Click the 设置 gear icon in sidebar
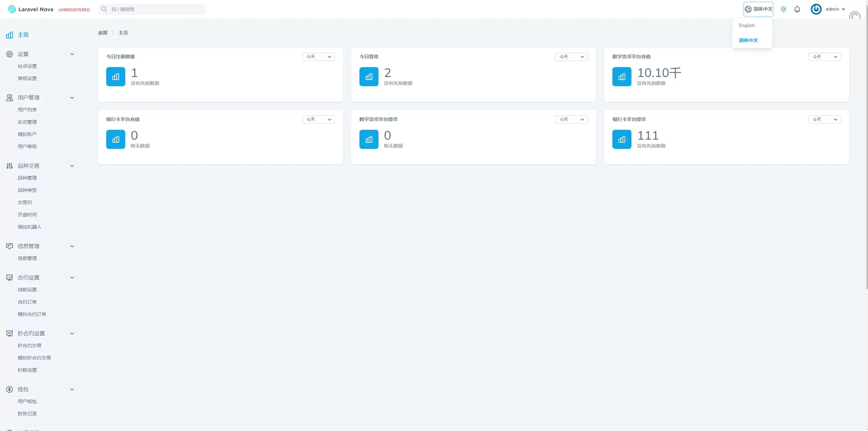 click(x=10, y=54)
